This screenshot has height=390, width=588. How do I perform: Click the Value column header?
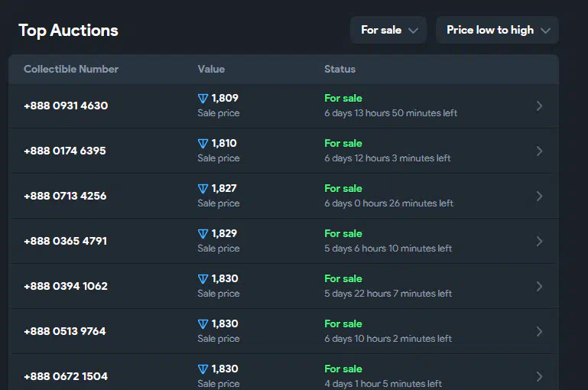point(211,69)
